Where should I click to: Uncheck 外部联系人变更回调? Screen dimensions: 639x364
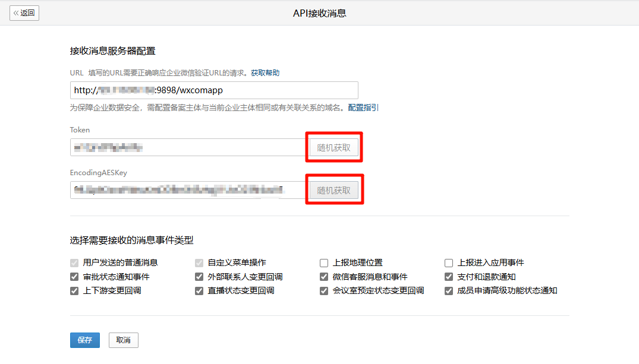(x=199, y=277)
